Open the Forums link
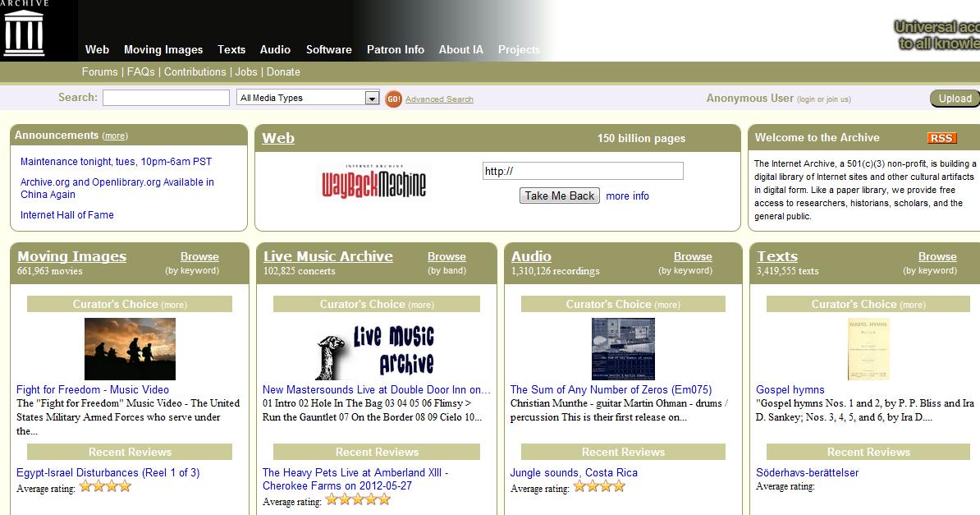Screen dimensions: 980x515 [99, 72]
